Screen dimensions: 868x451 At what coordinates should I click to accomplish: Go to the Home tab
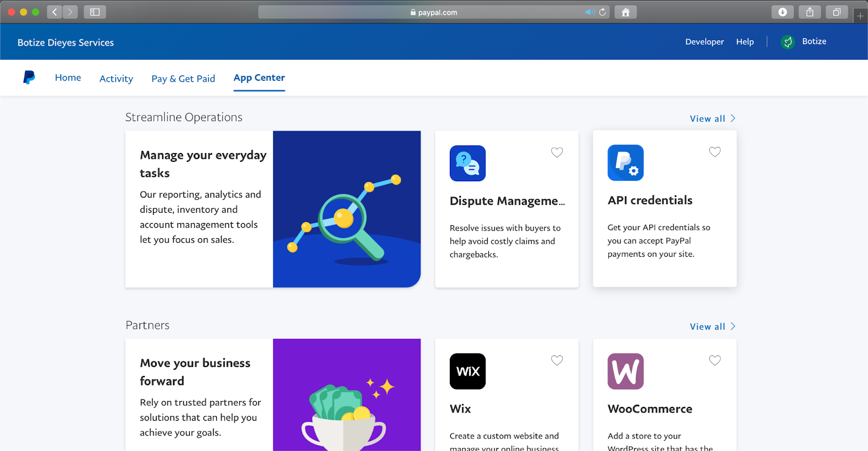pos(68,78)
